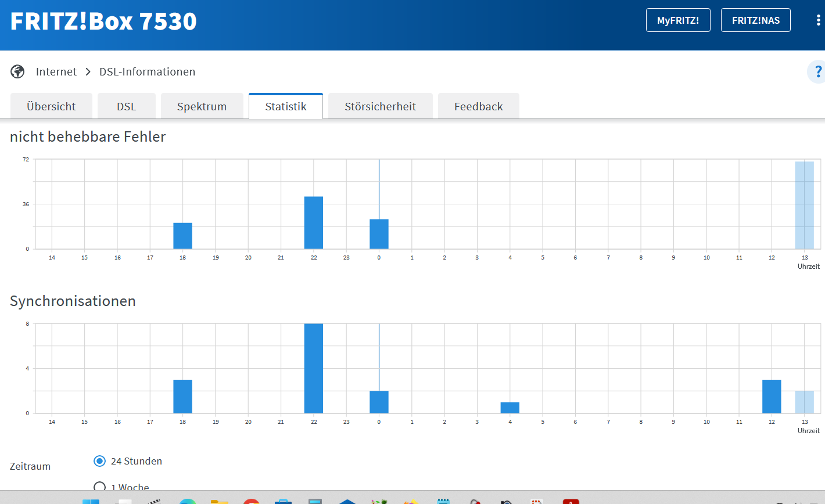Switch to the DSL tab

click(x=126, y=106)
